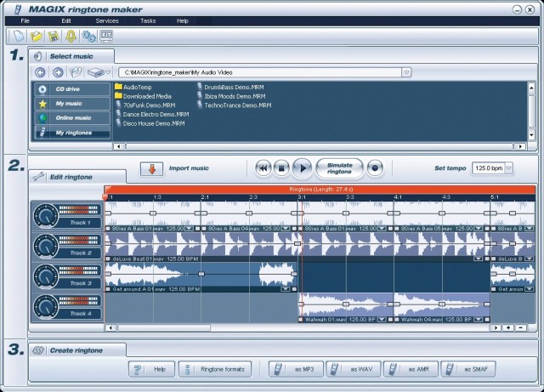544x392 pixels.
Task: Select Online music source
Action: (72, 118)
